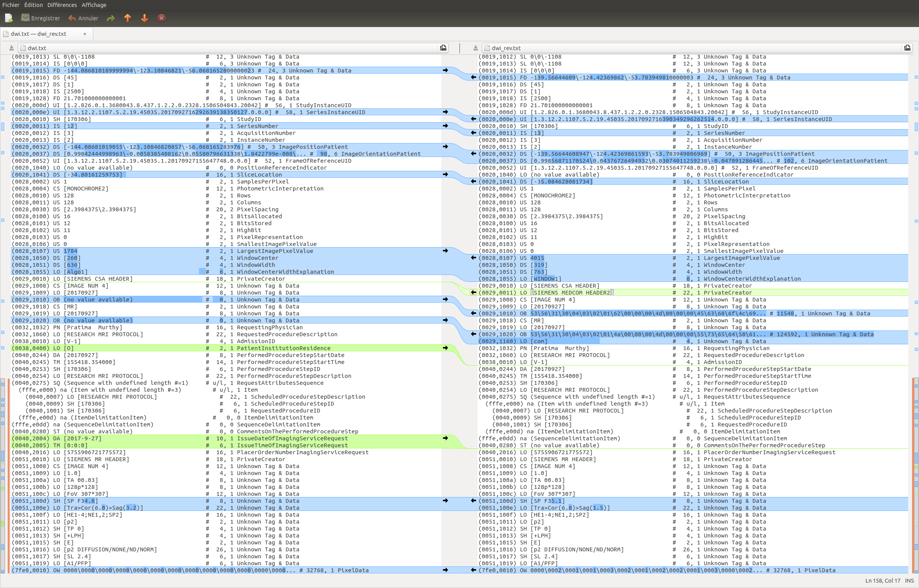919x588 pixels.
Task: Pull SIEMENS MEDCOM HEADER2 line to left pane
Action: pos(473,293)
